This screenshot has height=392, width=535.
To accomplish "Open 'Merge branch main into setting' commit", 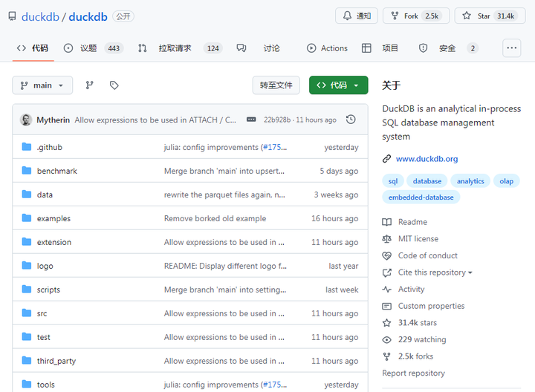I will [225, 290].
